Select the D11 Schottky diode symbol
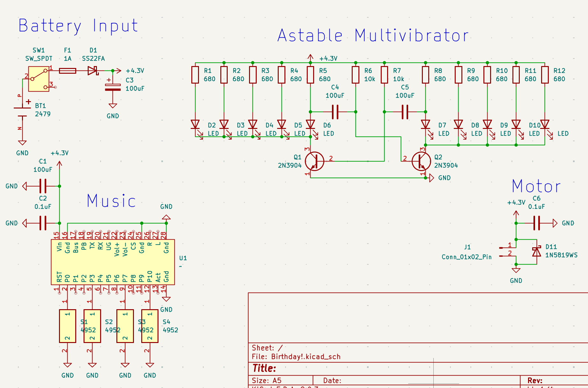The image size is (588, 388). click(537, 252)
